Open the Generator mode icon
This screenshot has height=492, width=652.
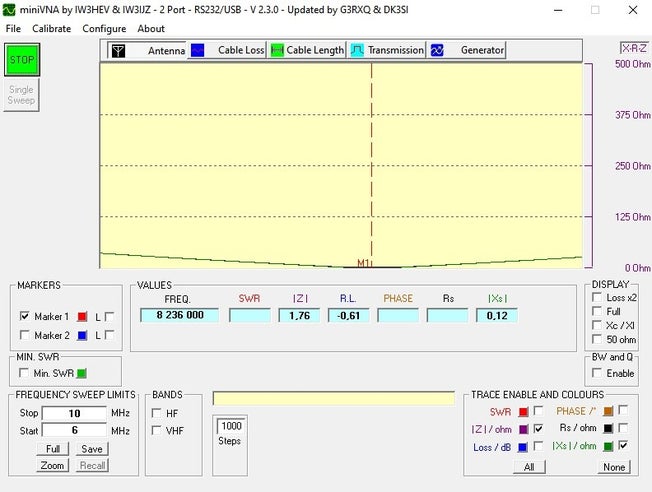(x=437, y=50)
